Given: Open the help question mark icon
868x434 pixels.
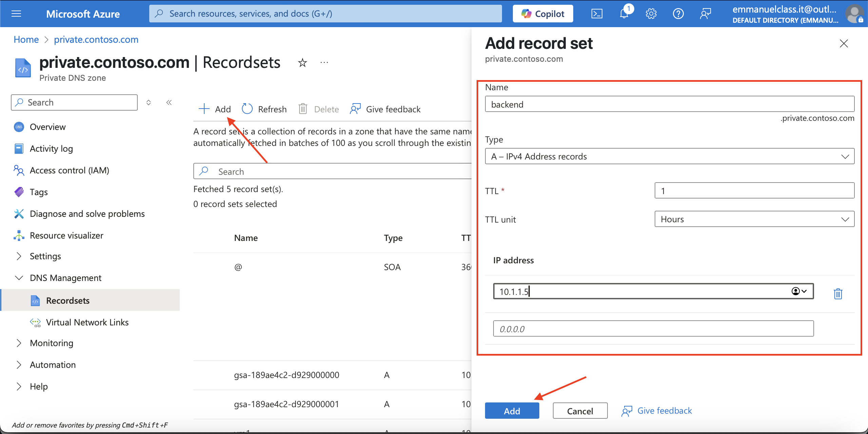Looking at the screenshot, I should (x=678, y=14).
